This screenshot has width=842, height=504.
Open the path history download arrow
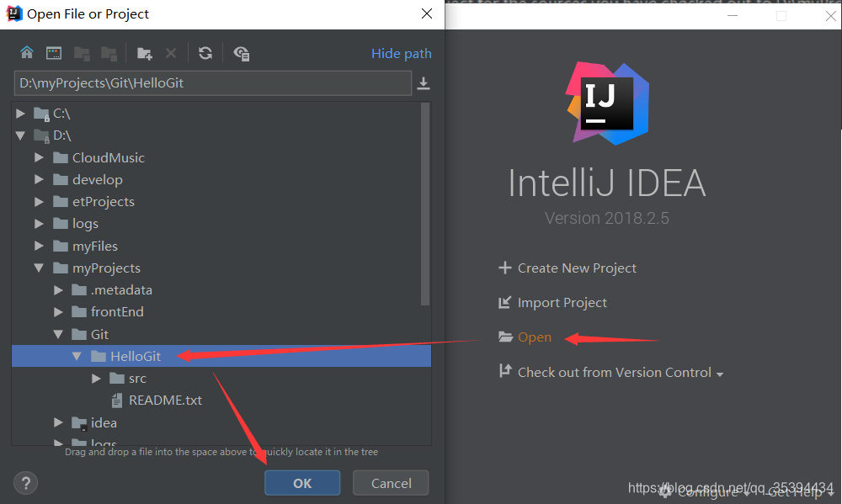[x=424, y=83]
